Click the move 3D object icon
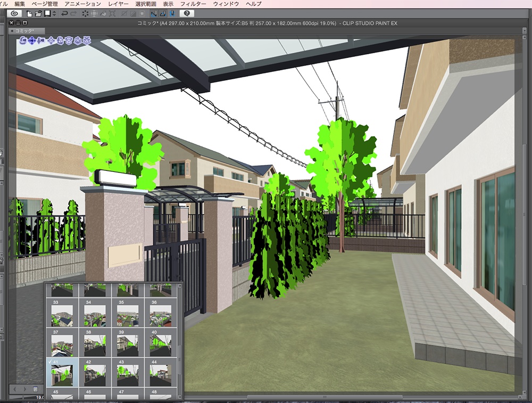532x403 pixels. click(x=51, y=40)
